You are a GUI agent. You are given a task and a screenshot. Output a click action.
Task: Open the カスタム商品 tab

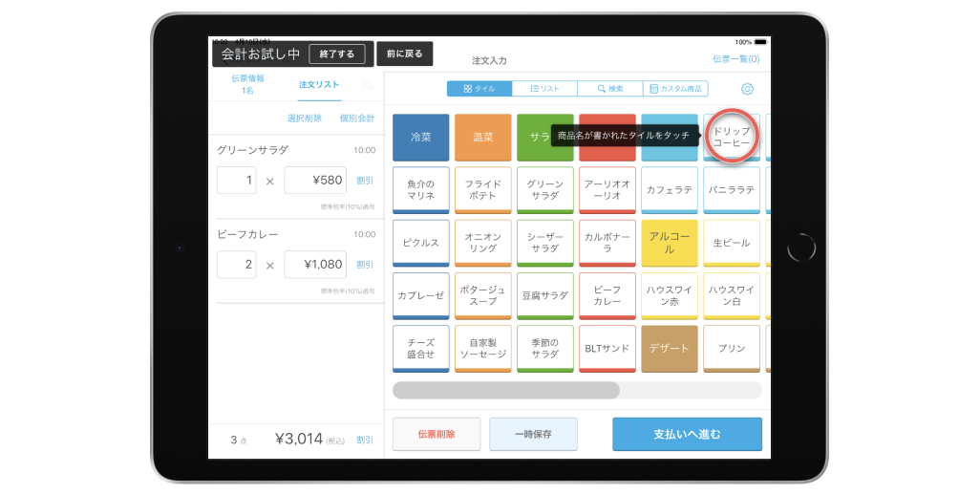point(675,89)
